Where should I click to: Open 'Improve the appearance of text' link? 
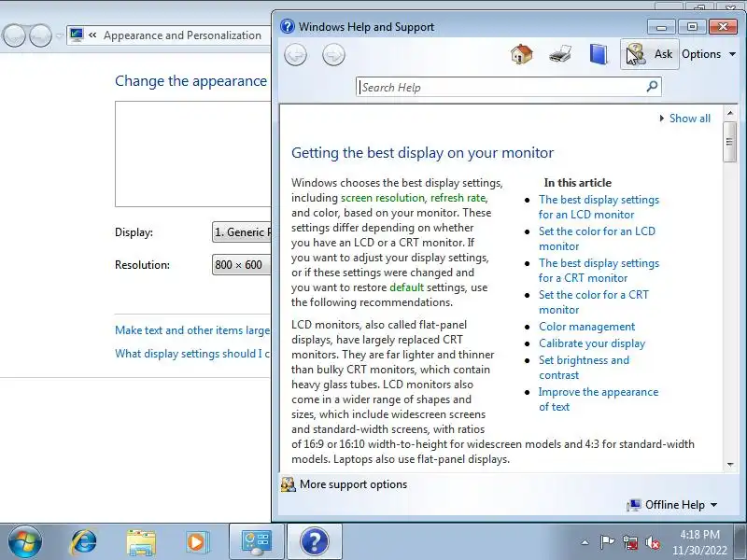coord(599,399)
